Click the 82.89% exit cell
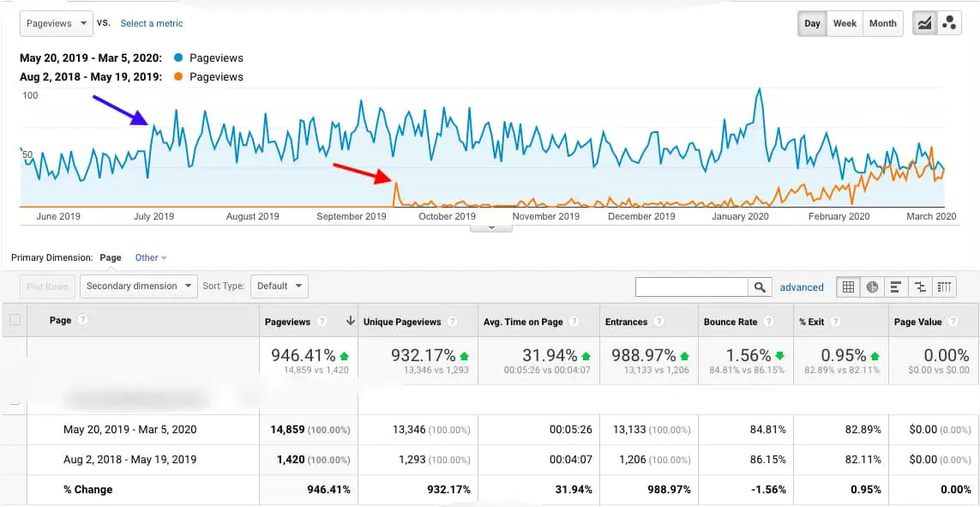980x507 pixels. 863,430
